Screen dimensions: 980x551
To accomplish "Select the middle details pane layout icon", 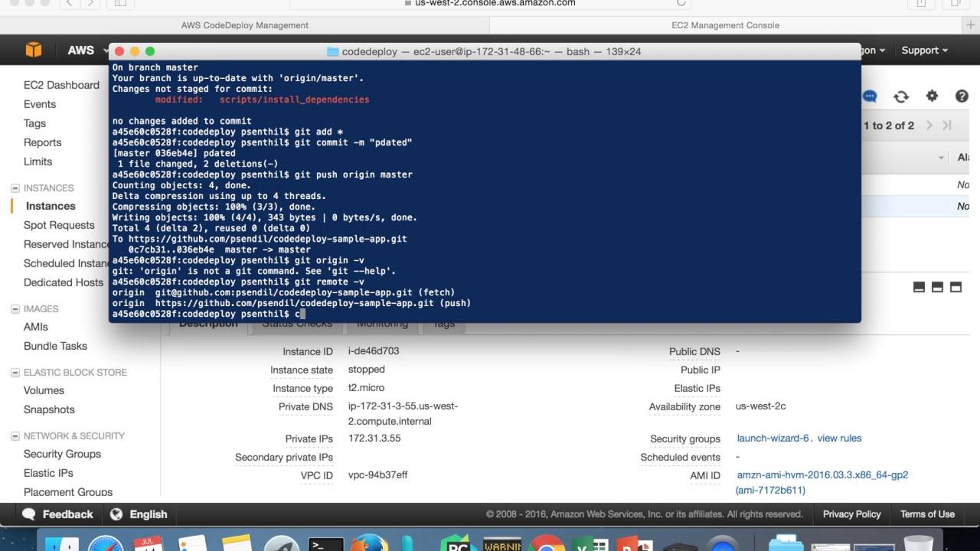I will [938, 287].
